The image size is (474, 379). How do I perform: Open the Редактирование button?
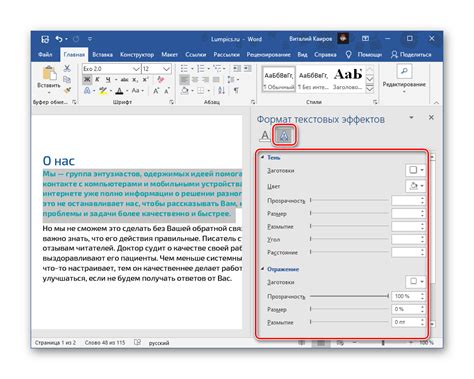tap(404, 79)
